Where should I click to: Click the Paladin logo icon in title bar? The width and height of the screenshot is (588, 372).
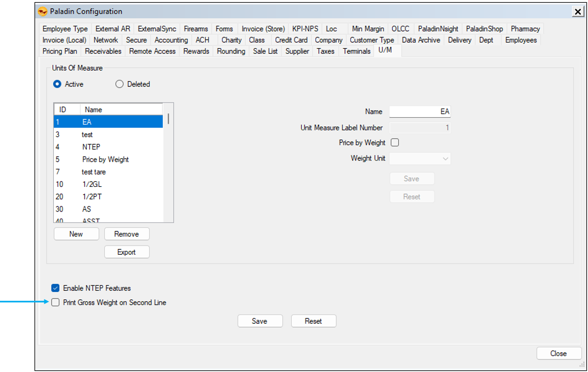[42, 12]
